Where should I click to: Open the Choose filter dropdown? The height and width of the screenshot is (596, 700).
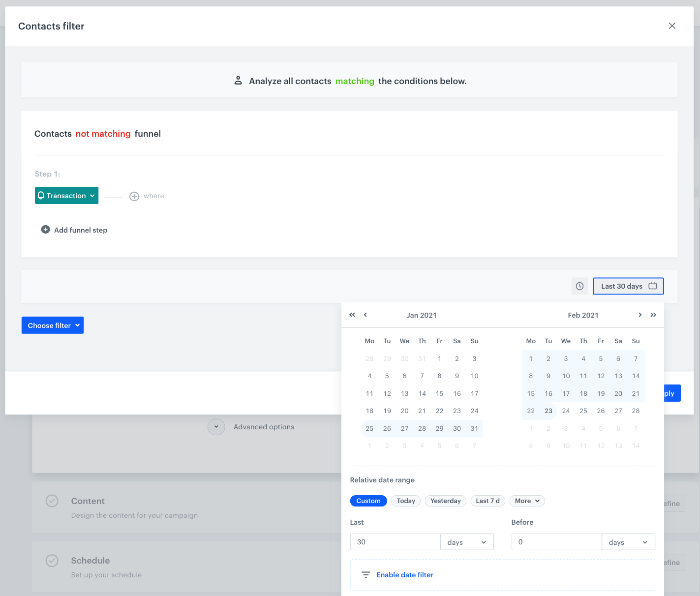[52, 325]
